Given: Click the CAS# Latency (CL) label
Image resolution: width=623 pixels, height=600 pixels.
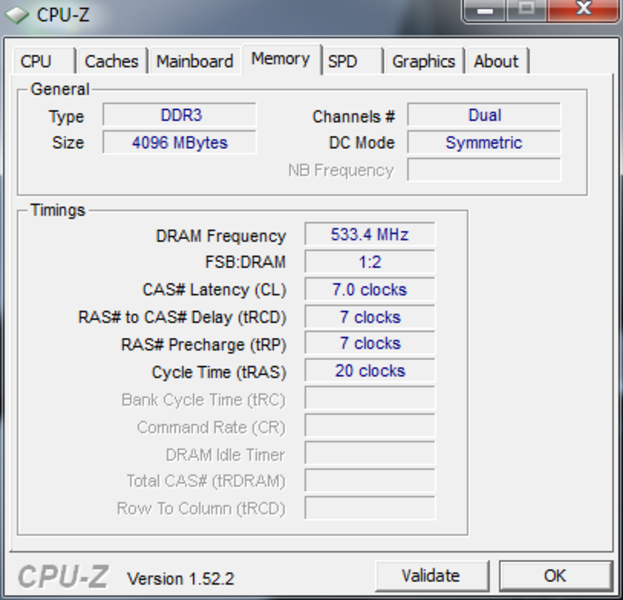Looking at the screenshot, I should (x=215, y=290).
